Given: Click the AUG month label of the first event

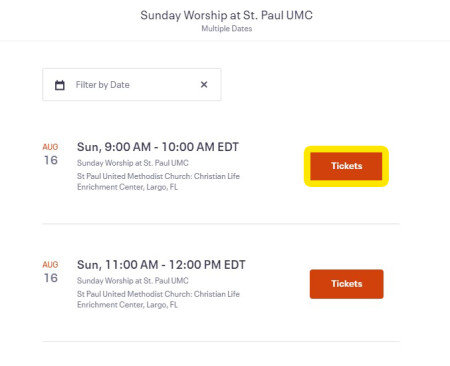Looking at the screenshot, I should [x=50, y=147].
